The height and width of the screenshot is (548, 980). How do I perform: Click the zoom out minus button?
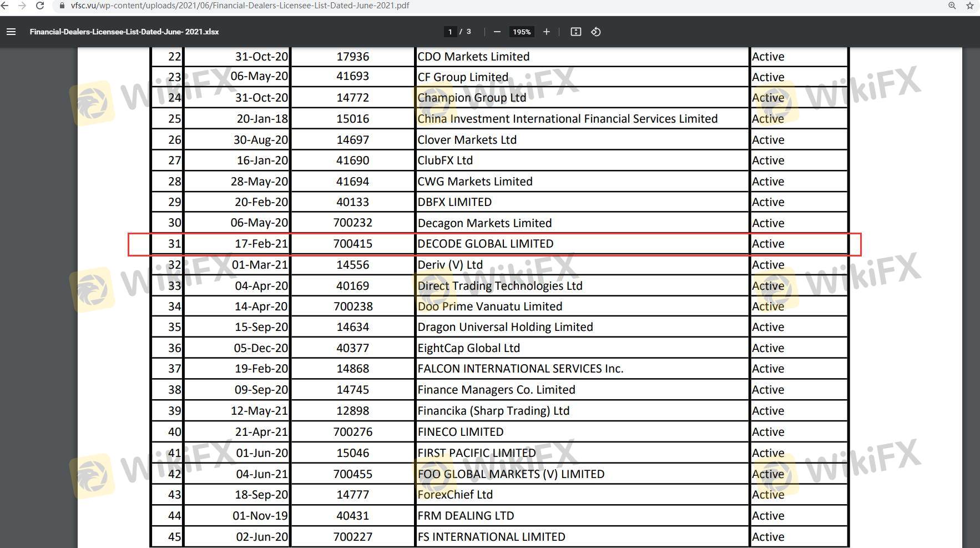(x=497, y=32)
